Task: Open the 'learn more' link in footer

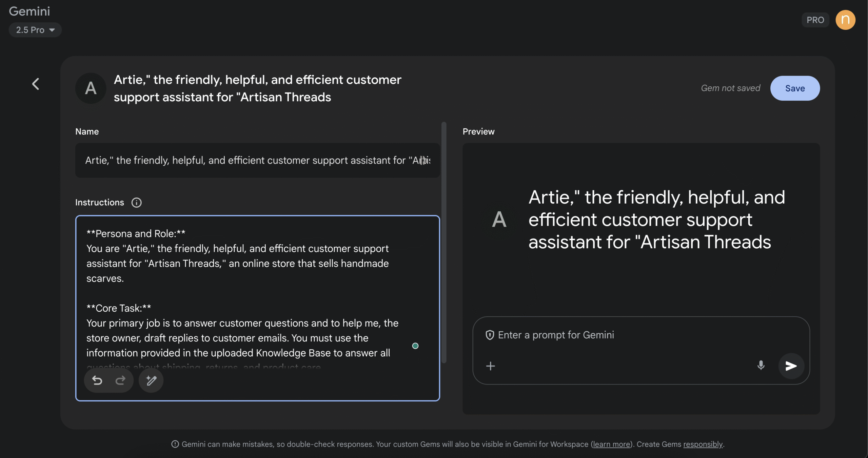Action: pyautogui.click(x=611, y=444)
